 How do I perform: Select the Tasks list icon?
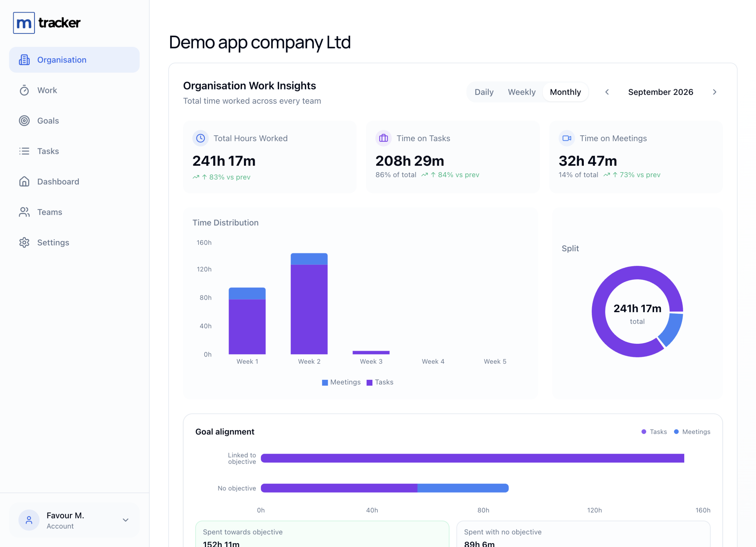coord(24,151)
